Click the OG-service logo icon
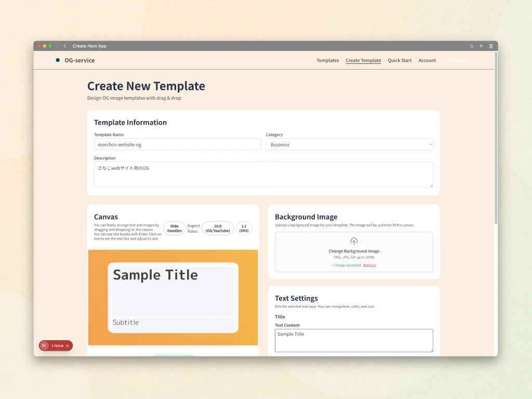This screenshot has height=399, width=532. click(58, 60)
